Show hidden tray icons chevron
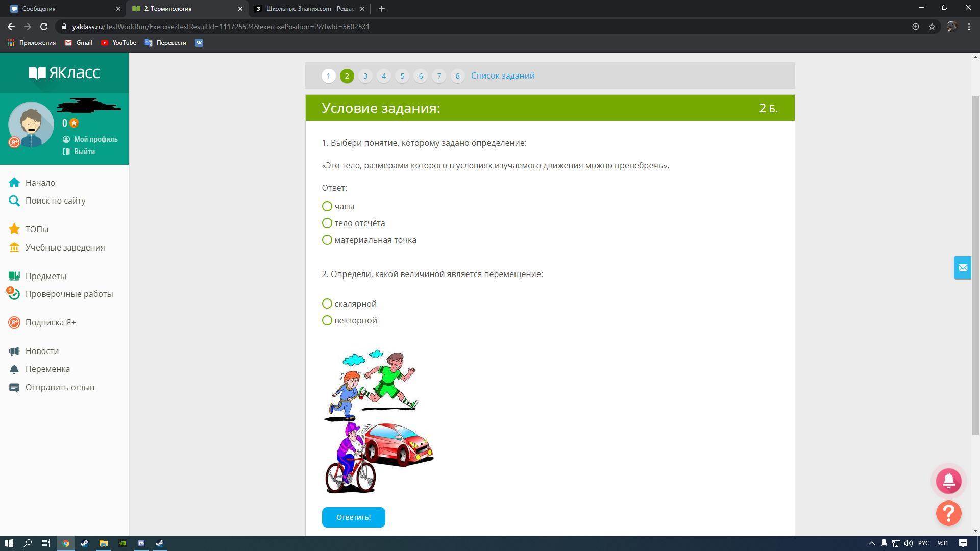 tap(871, 543)
